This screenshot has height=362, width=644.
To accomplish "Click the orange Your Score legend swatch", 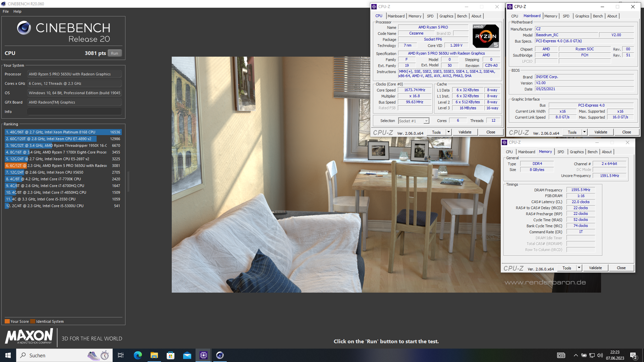I will coord(7,321).
